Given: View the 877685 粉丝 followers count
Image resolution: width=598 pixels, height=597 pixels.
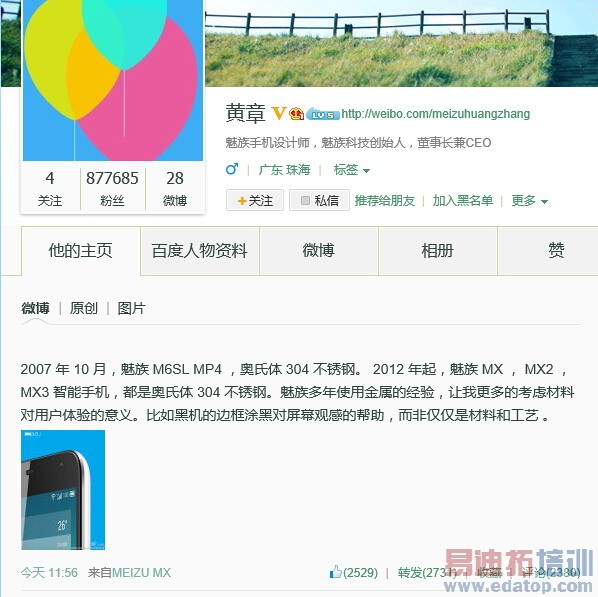Looking at the screenshot, I should 112,188.
